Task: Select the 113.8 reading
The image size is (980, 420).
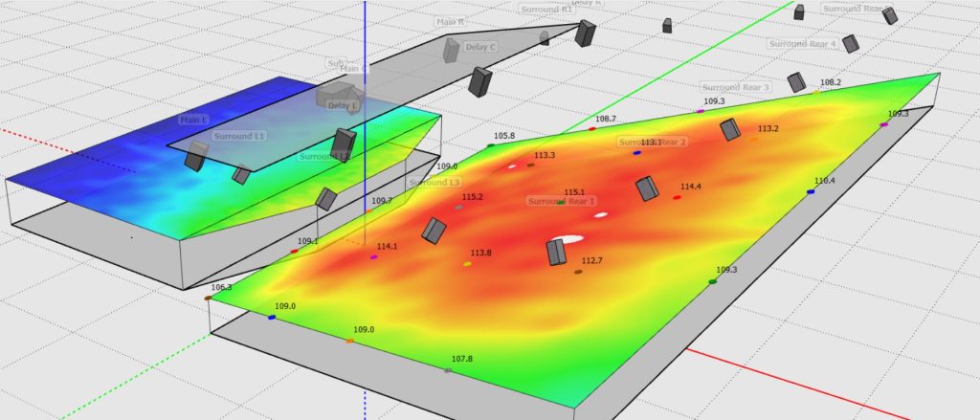Action: pyautogui.click(x=480, y=254)
